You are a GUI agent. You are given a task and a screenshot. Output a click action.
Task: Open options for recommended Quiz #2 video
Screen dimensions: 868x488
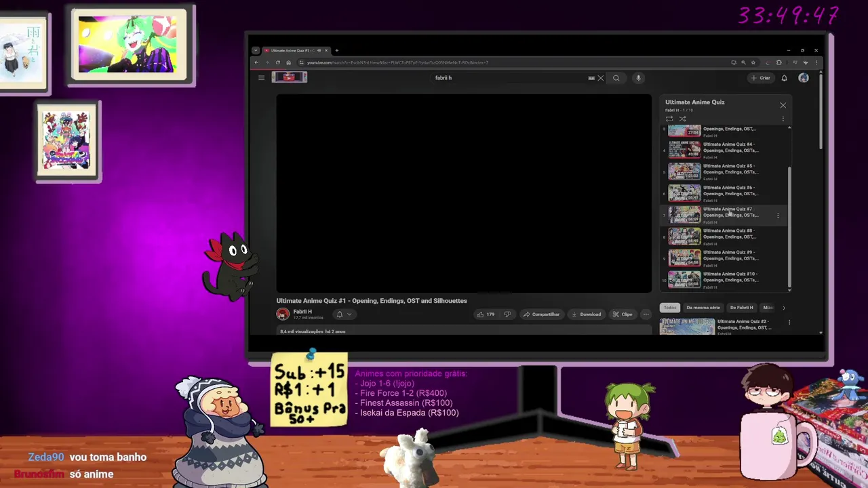789,323
